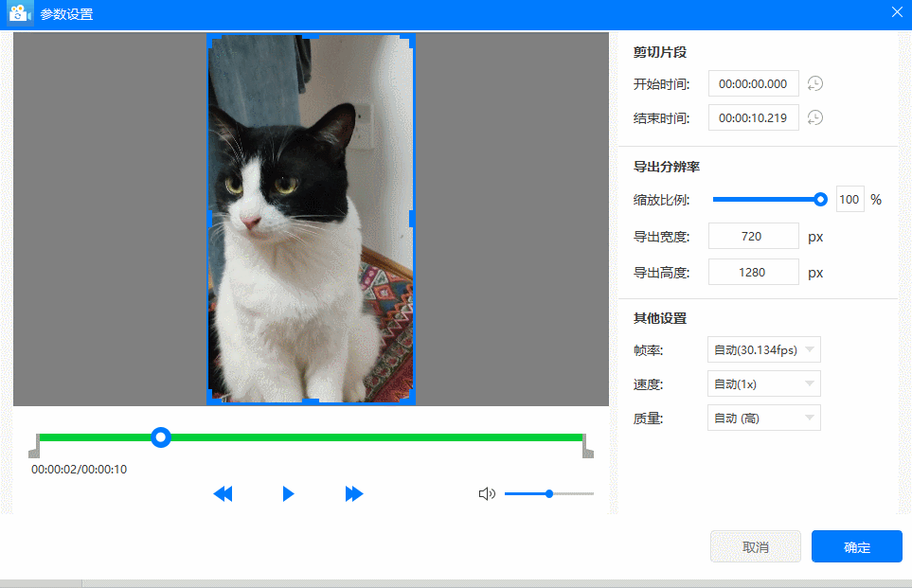Screen dimensions: 912x588
Task: Play the video preview
Action: point(288,493)
